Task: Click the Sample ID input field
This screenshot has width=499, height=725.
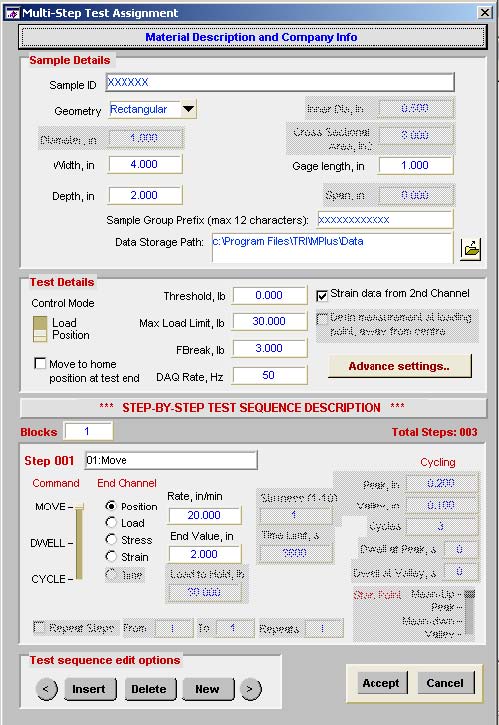Action: tap(280, 82)
